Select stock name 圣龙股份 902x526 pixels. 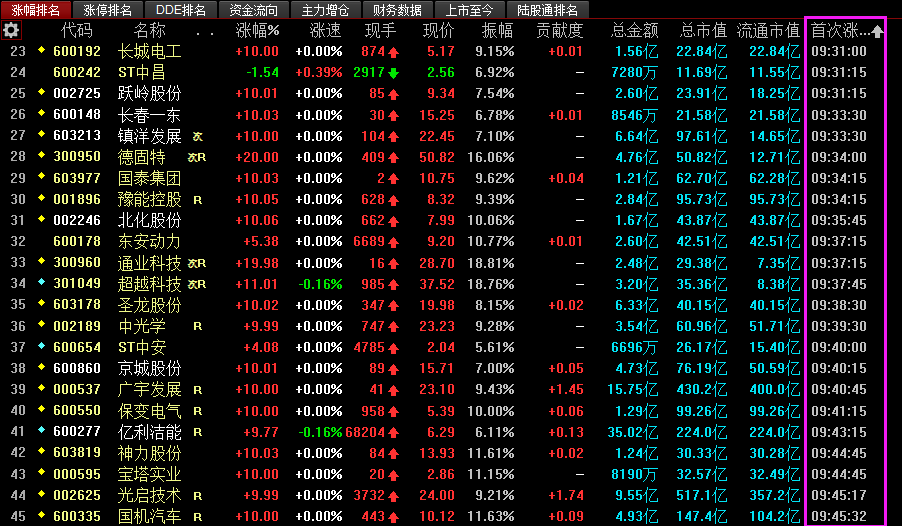coord(150,305)
